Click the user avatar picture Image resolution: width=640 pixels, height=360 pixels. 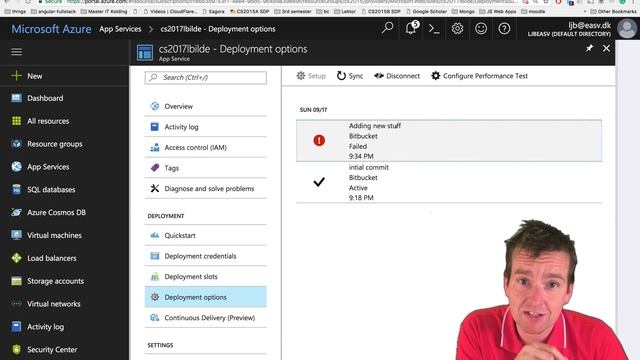[x=627, y=29]
